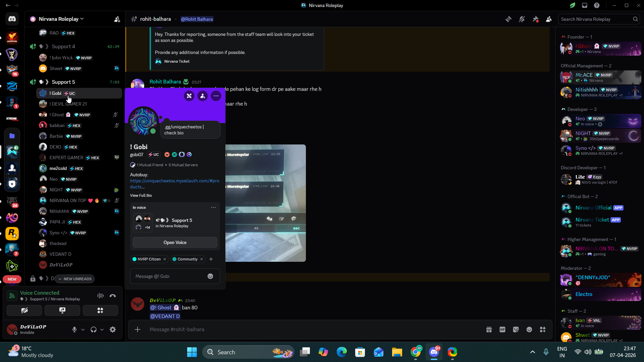The height and width of the screenshot is (362, 644).
Task: Open headphone output device dropdown arrow
Action: [102, 329]
